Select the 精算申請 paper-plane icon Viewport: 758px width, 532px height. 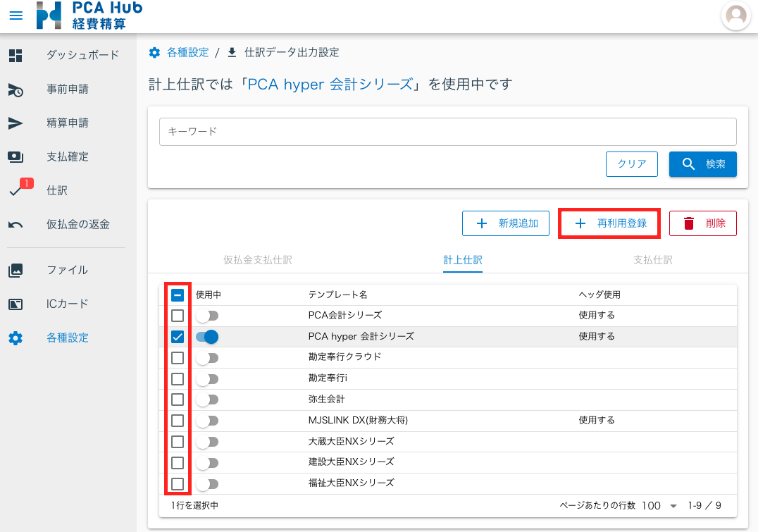point(15,123)
